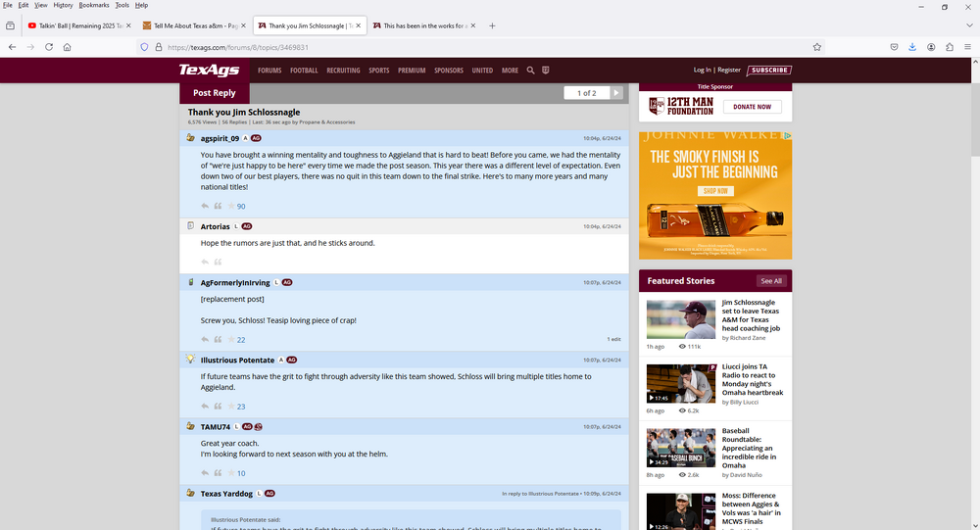980x530 pixels.
Task: Open the FORUMS navigation item
Action: pos(269,71)
